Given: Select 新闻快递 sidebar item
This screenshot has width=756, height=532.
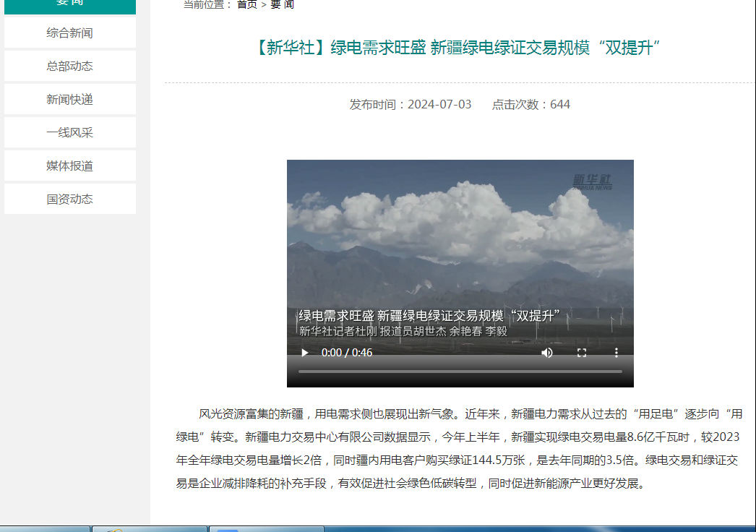Looking at the screenshot, I should click(70, 99).
